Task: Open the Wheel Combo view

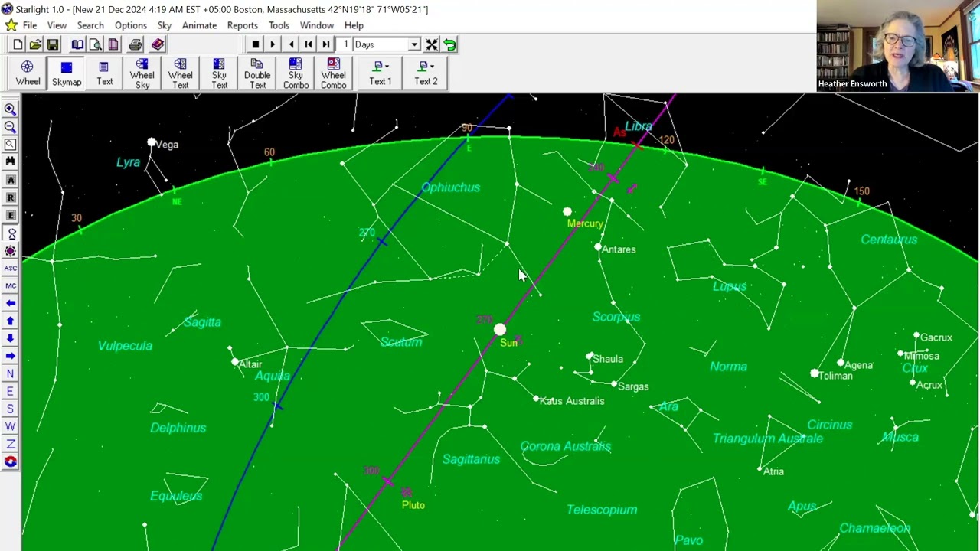Action: click(333, 73)
